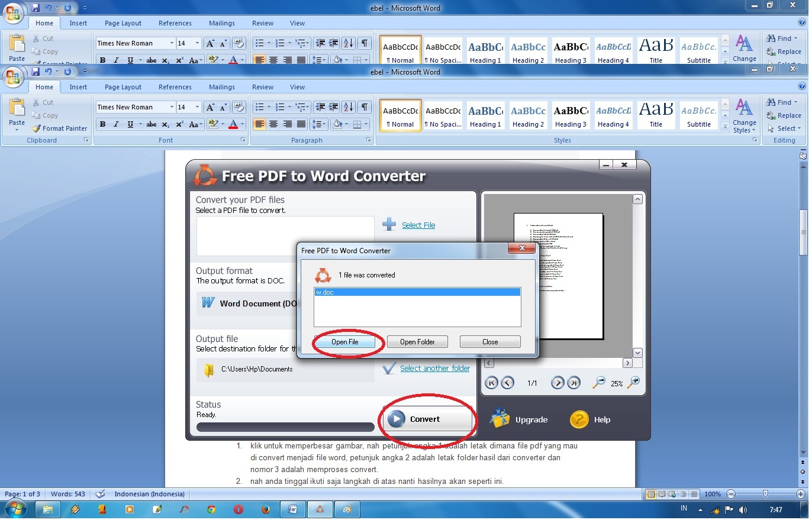Select the Format Painter tool in Clipboard group
This screenshot has height=520, width=812.
59,128
